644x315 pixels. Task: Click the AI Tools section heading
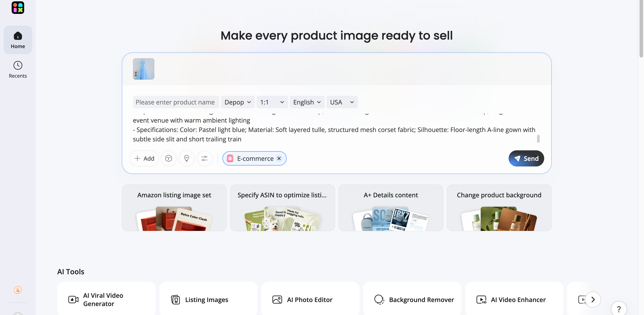click(x=71, y=272)
